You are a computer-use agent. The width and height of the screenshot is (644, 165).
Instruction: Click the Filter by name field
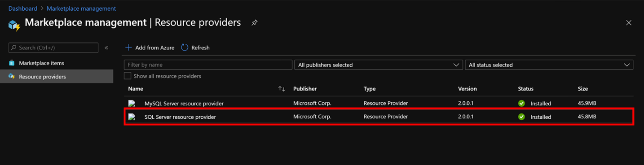(x=208, y=65)
